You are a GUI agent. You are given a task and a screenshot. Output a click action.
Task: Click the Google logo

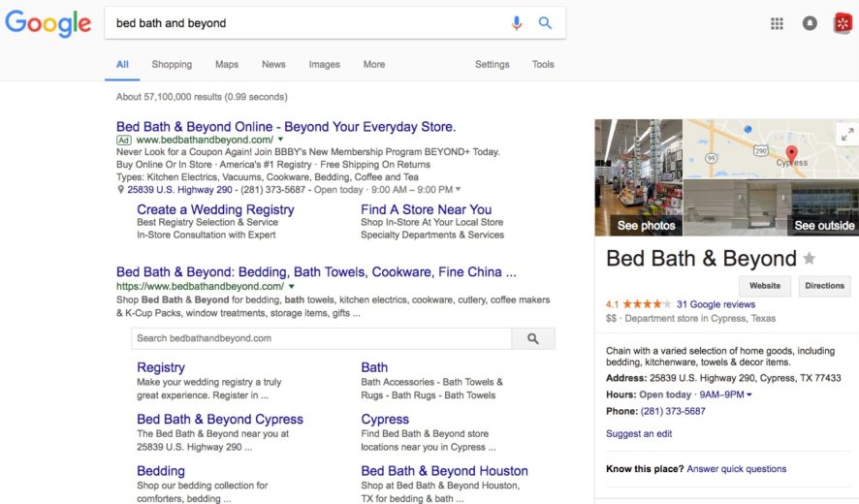click(48, 23)
